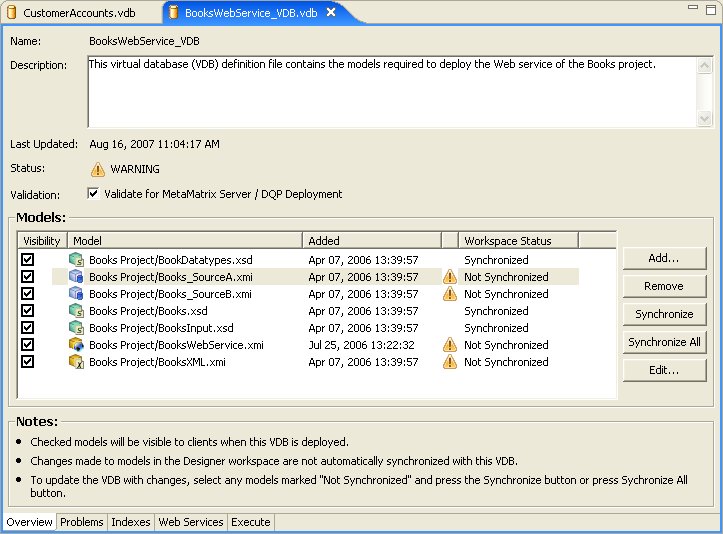Screen dimensions: 723x534
Task: Toggle visibility checkbox for BooksXML.xmi
Action: pos(28,362)
